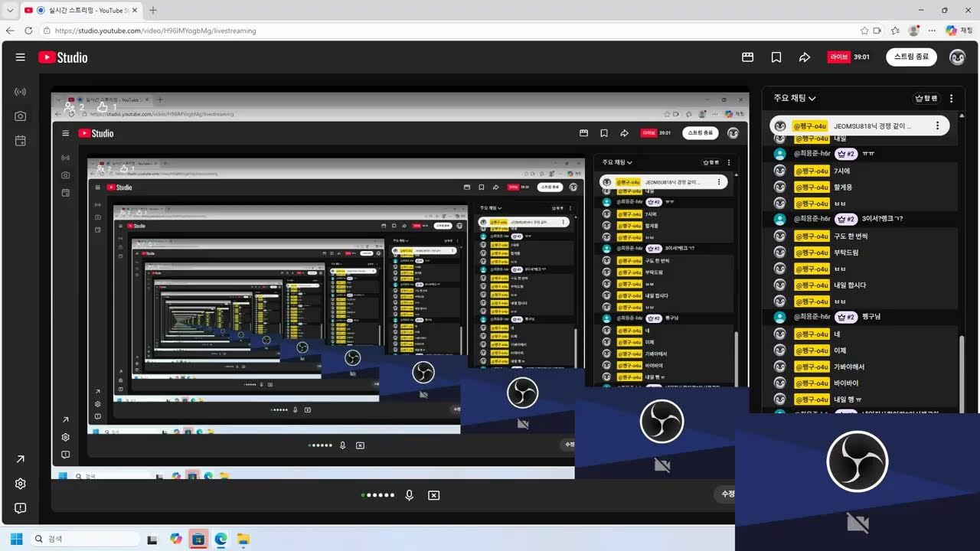Add page to favorites with the address bar star
980x551 pixels.
coord(864,31)
